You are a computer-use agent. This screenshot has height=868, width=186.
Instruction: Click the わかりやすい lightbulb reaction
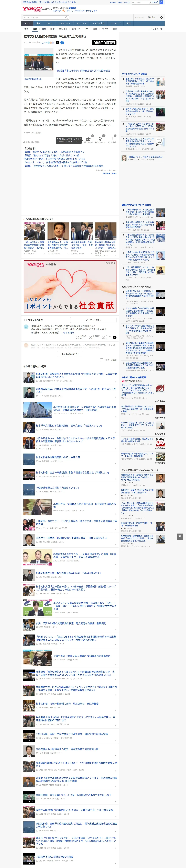100,140
